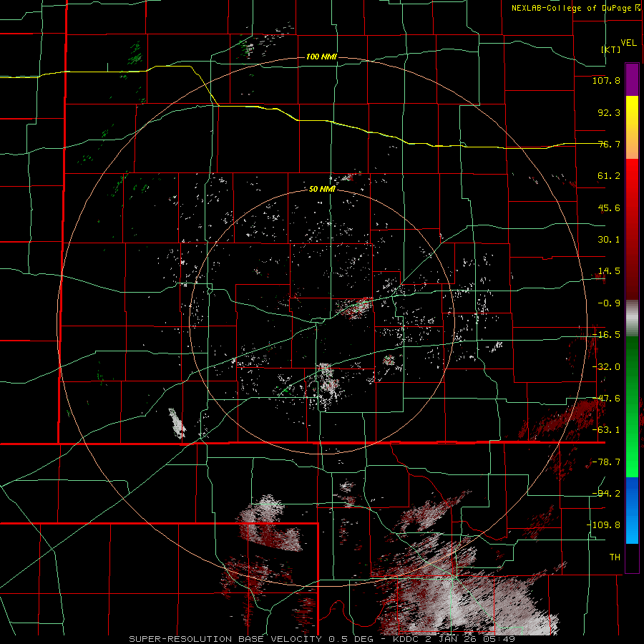Select the 61.2 velocity scale value
This screenshot has width=644, height=644.
[x=609, y=176]
